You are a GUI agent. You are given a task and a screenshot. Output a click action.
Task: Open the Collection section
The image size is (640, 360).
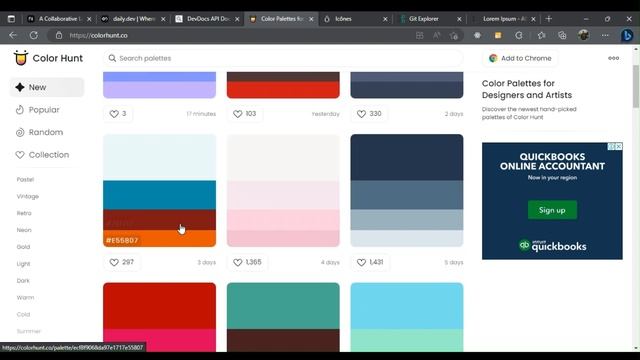tap(42, 155)
